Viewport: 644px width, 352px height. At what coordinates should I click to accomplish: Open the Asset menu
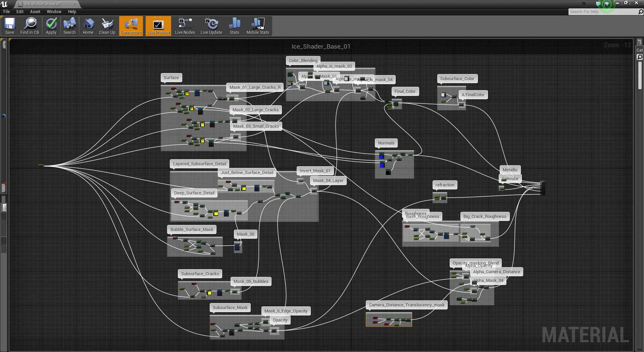[x=35, y=11]
